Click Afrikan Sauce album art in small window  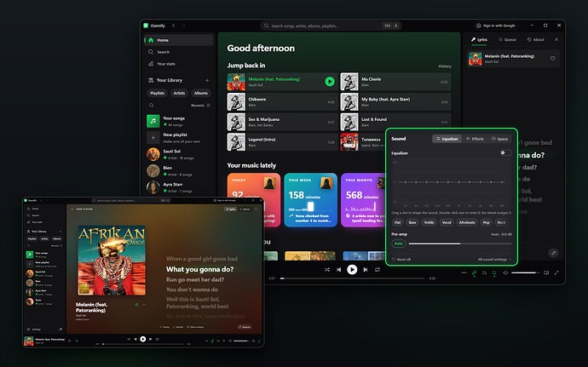112,261
